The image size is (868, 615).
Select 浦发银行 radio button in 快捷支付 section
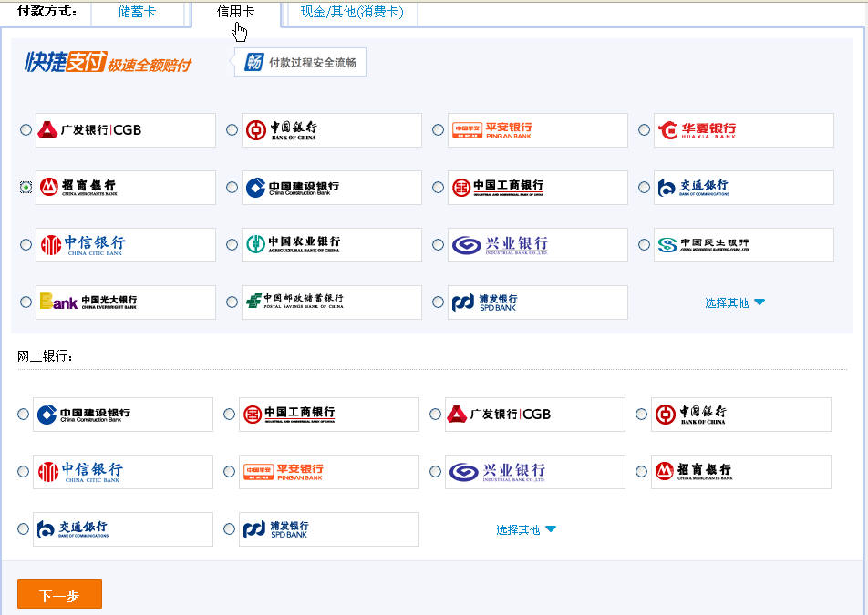(438, 302)
